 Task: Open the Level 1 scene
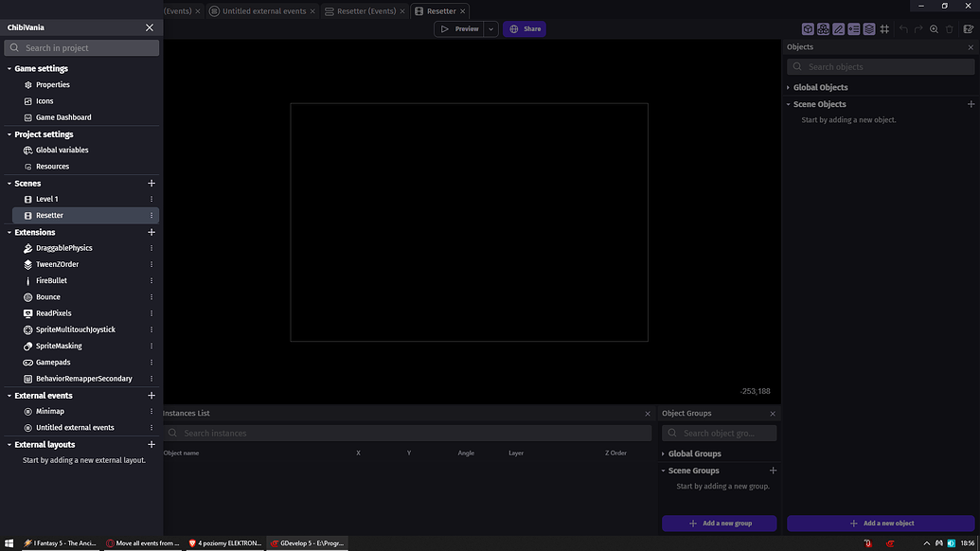(x=47, y=199)
